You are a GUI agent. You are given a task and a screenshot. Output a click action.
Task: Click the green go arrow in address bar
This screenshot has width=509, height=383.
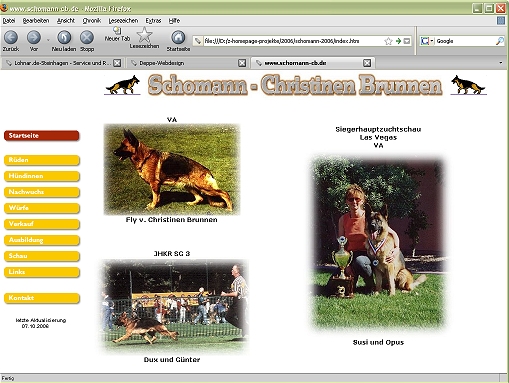coord(398,41)
